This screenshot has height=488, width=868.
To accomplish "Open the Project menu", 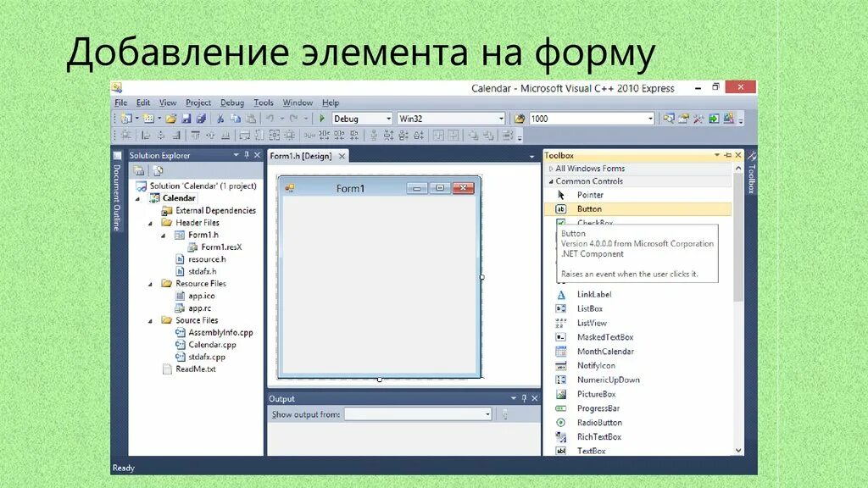I will (x=198, y=103).
